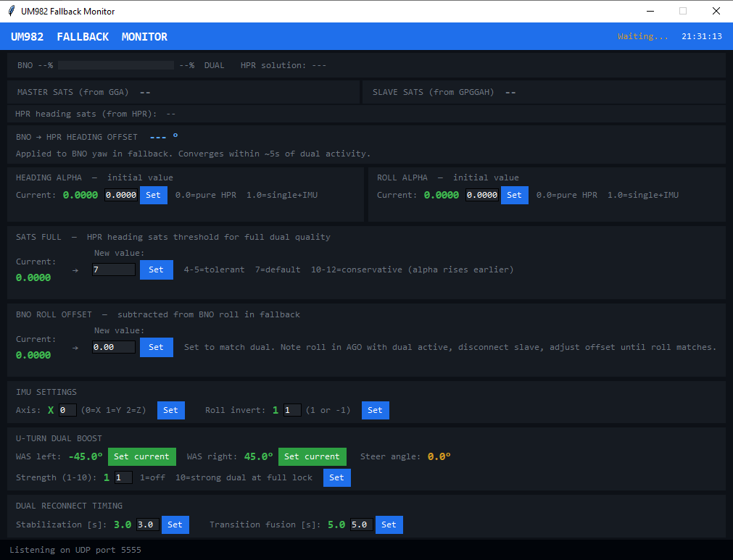This screenshot has height=560, width=733.
Task: Click the IMU Axis input box
Action: click(67, 411)
